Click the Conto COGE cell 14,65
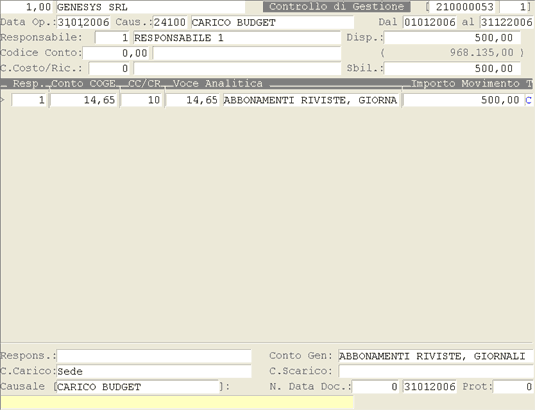Viewport: 535px width, 410px height. pos(84,100)
